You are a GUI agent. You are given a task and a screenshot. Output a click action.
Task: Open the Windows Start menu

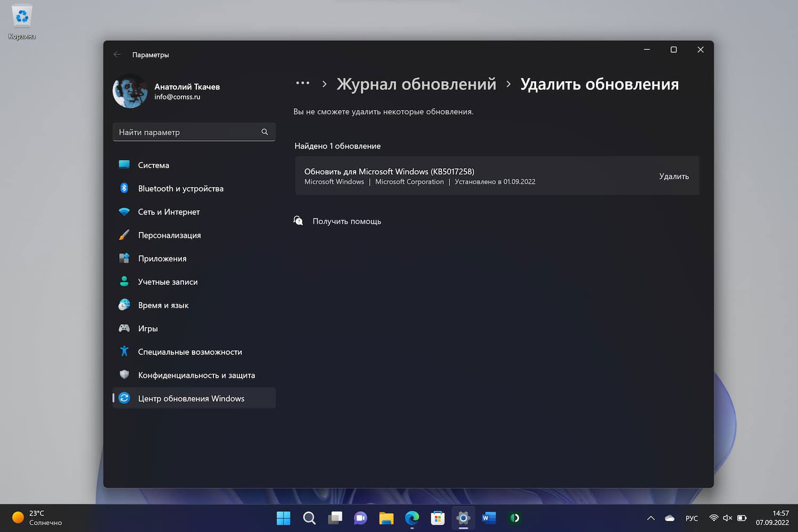pos(284,518)
